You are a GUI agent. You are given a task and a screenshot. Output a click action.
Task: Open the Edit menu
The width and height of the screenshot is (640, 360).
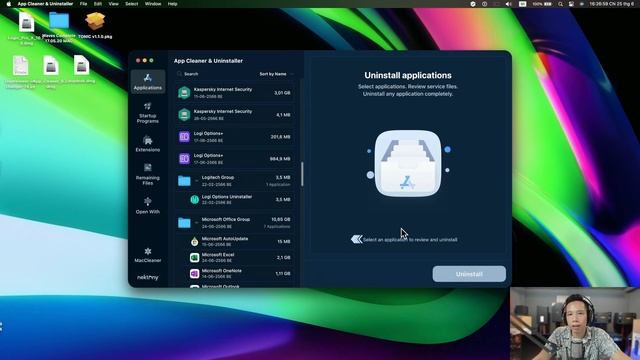[x=98, y=4]
